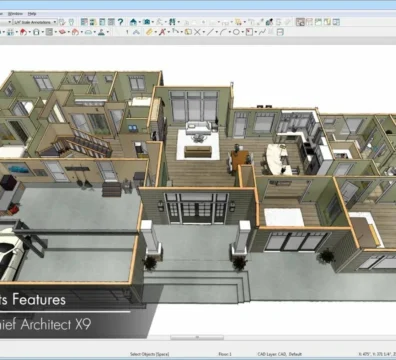Select the person silhouette tool icon
Image resolution: width=396 pixels, height=360 pixels.
[101, 32]
